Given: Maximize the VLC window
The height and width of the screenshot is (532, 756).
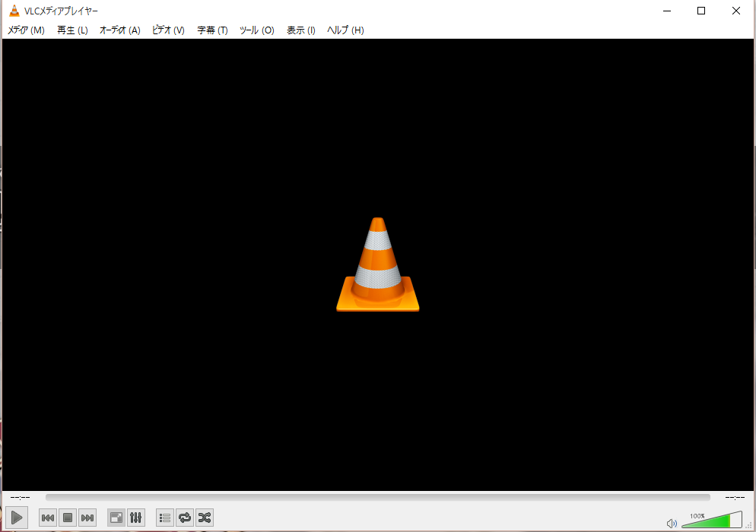Looking at the screenshot, I should (x=701, y=11).
